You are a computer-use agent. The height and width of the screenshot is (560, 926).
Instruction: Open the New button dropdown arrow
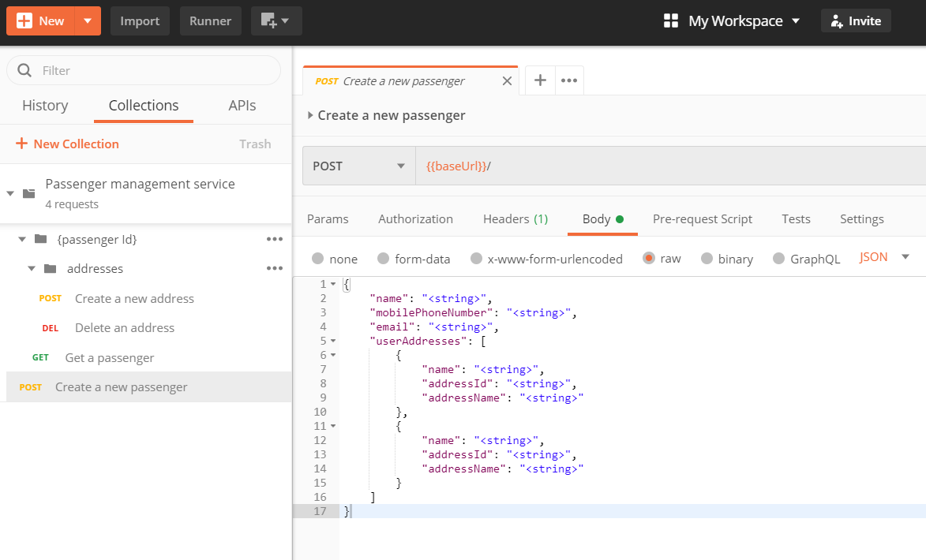[x=88, y=21]
